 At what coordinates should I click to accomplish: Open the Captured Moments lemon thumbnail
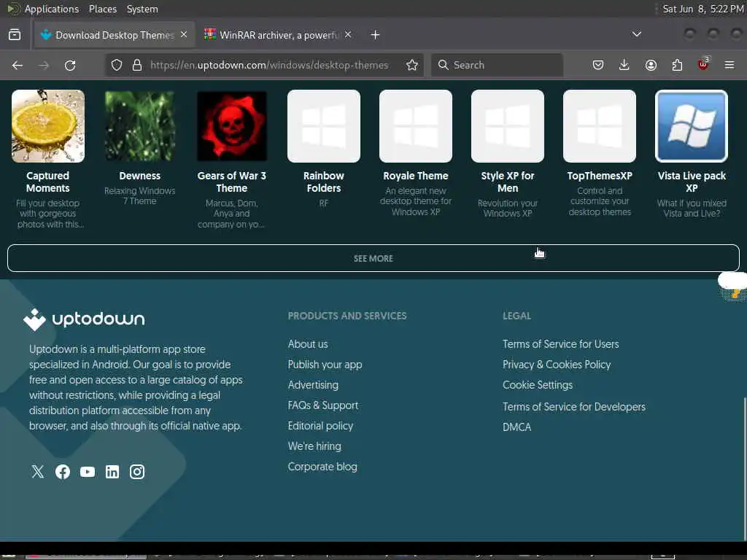pyautogui.click(x=48, y=126)
